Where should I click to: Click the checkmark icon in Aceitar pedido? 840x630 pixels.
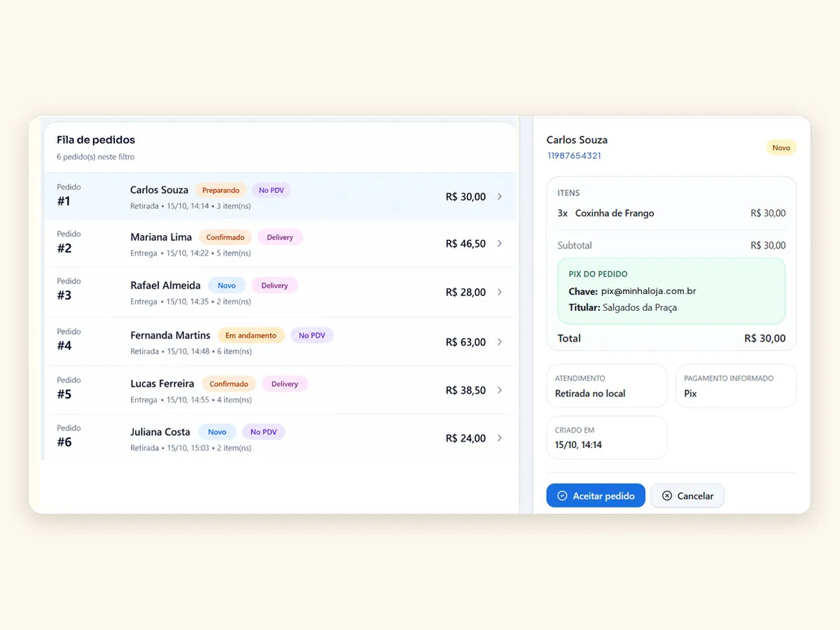561,496
